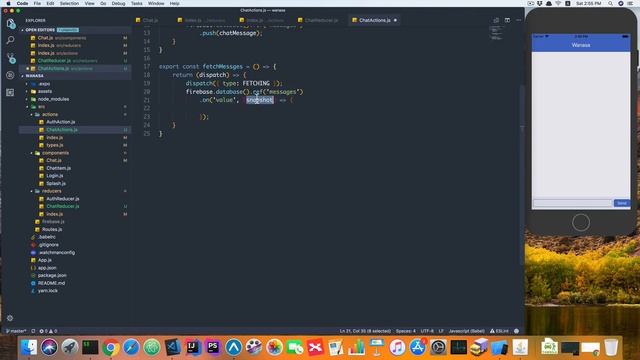The width and height of the screenshot is (640, 360).
Task: Open the Explorer view in activity bar
Action: tap(10, 24)
